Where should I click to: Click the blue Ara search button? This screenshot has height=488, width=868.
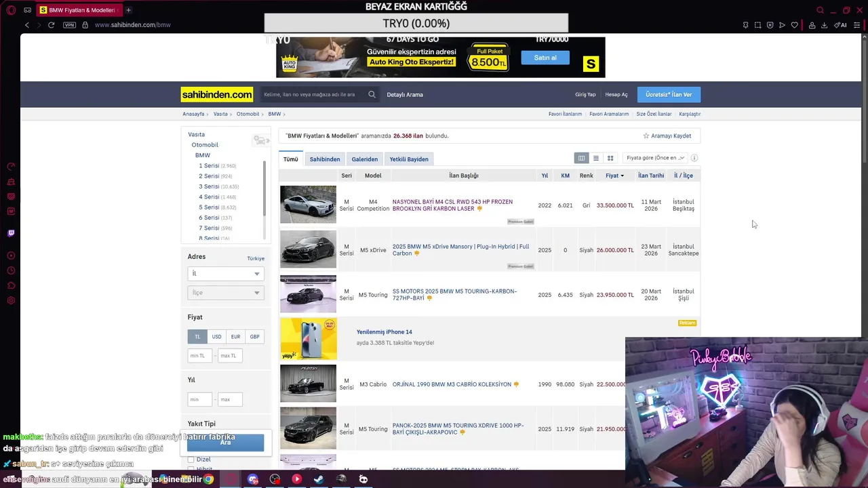pyautogui.click(x=225, y=443)
